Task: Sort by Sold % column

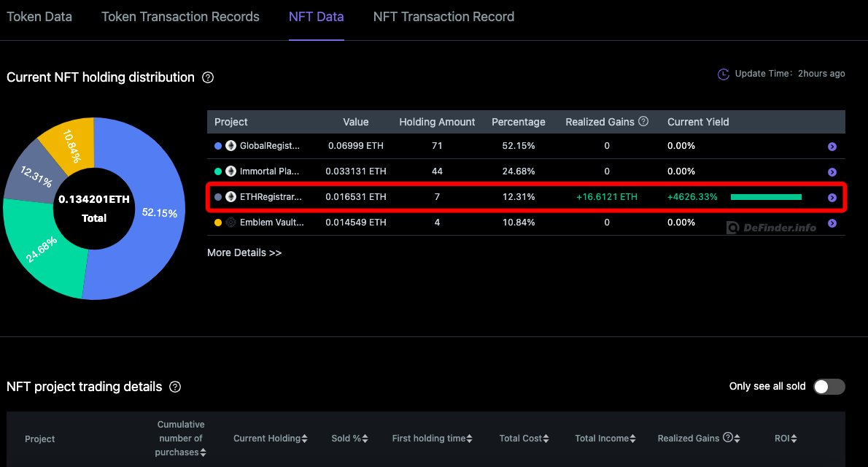Action: click(x=365, y=439)
